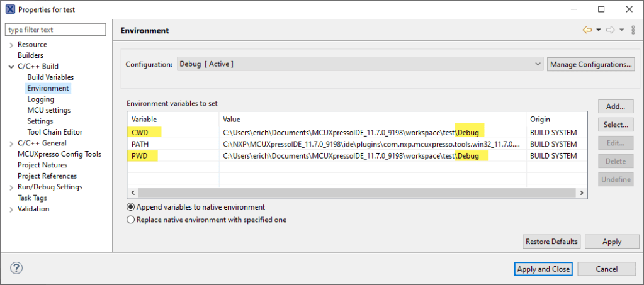Click the help question mark icon
Screen dimensions: 644x285
point(17,269)
